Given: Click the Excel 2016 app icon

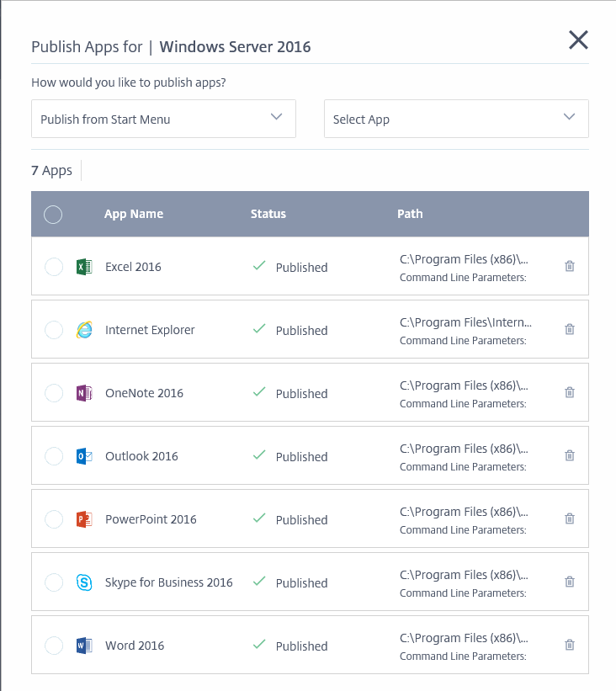Looking at the screenshot, I should pyautogui.click(x=84, y=267).
